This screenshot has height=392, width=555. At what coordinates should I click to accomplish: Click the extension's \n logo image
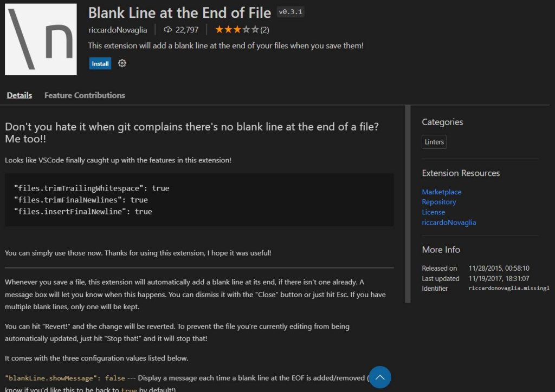[41, 39]
